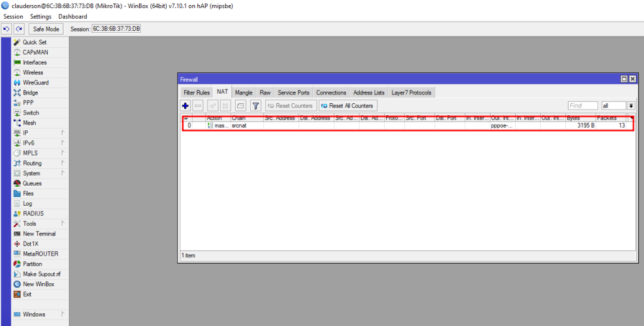Open the Log entry in sidebar
This screenshot has height=326, width=644.
pyautogui.click(x=28, y=203)
